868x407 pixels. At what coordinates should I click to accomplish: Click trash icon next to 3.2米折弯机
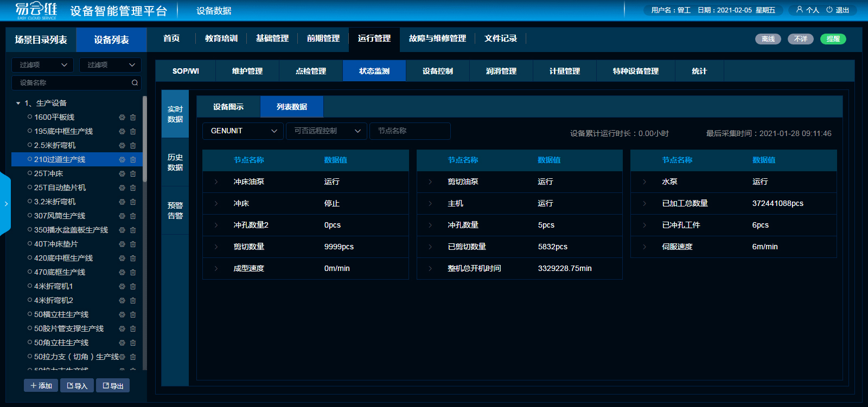pyautogui.click(x=133, y=202)
